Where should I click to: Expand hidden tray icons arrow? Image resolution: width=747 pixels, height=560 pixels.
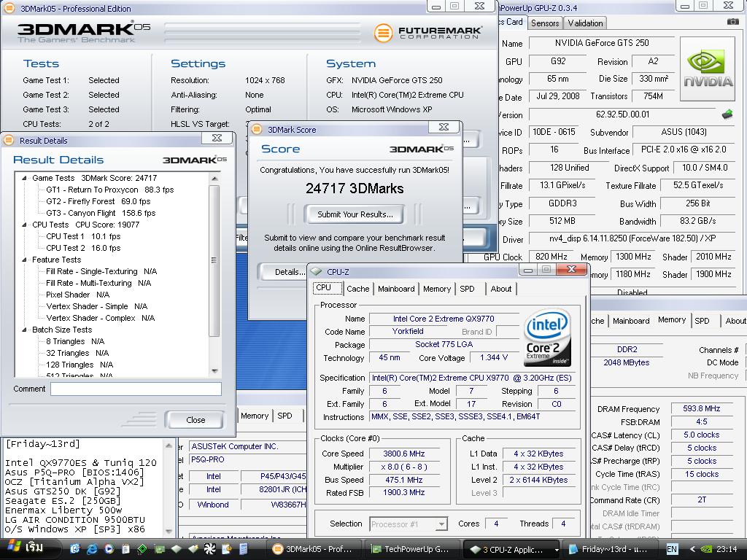[x=692, y=549]
